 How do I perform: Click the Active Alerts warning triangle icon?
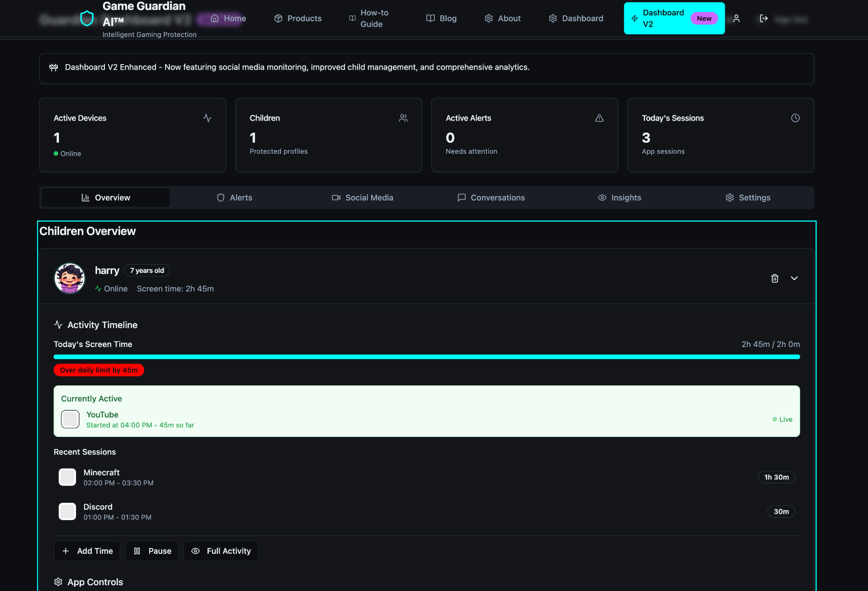point(599,118)
